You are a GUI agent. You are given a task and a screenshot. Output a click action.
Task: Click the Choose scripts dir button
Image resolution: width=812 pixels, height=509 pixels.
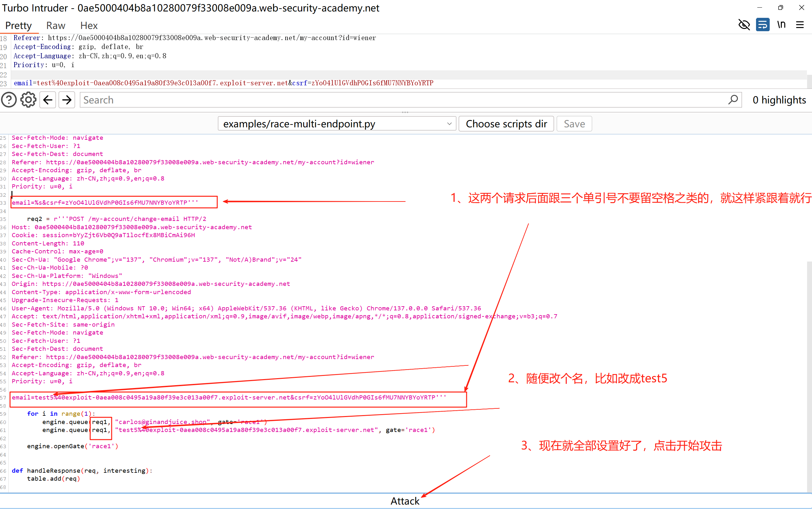coord(506,124)
